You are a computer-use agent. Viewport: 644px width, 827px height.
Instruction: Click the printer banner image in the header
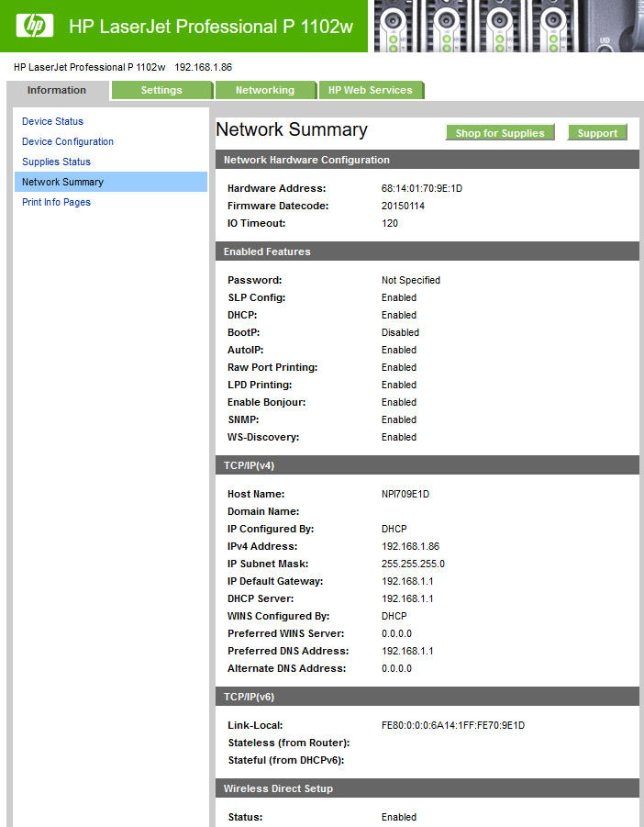507,26
